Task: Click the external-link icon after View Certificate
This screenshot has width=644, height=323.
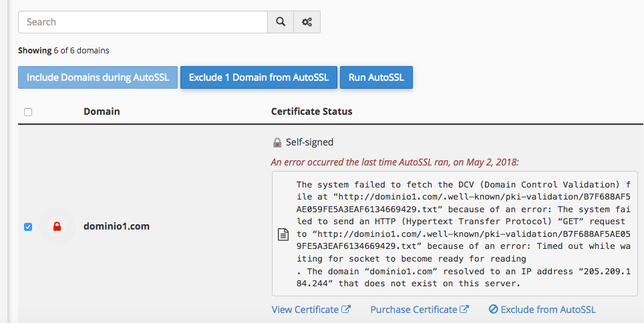Action: 346,310
